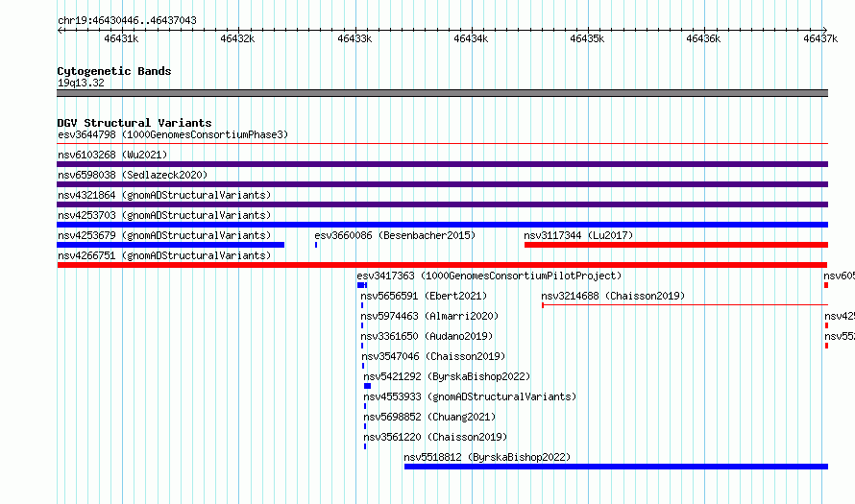Open the nsv6598038 (Sedlazeck2020) label

[x=133, y=175]
